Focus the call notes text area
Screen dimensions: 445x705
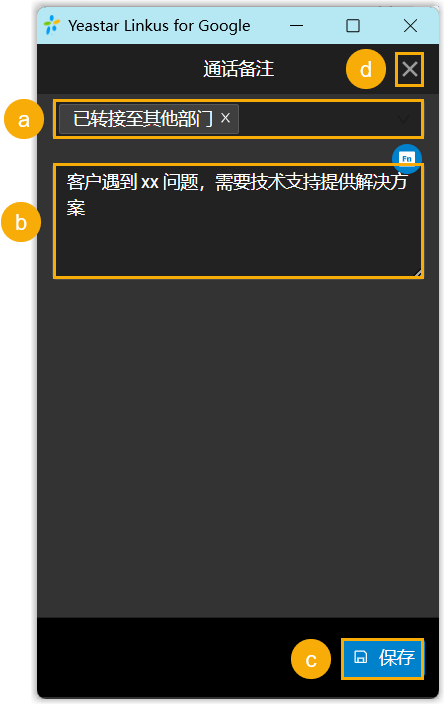(238, 221)
